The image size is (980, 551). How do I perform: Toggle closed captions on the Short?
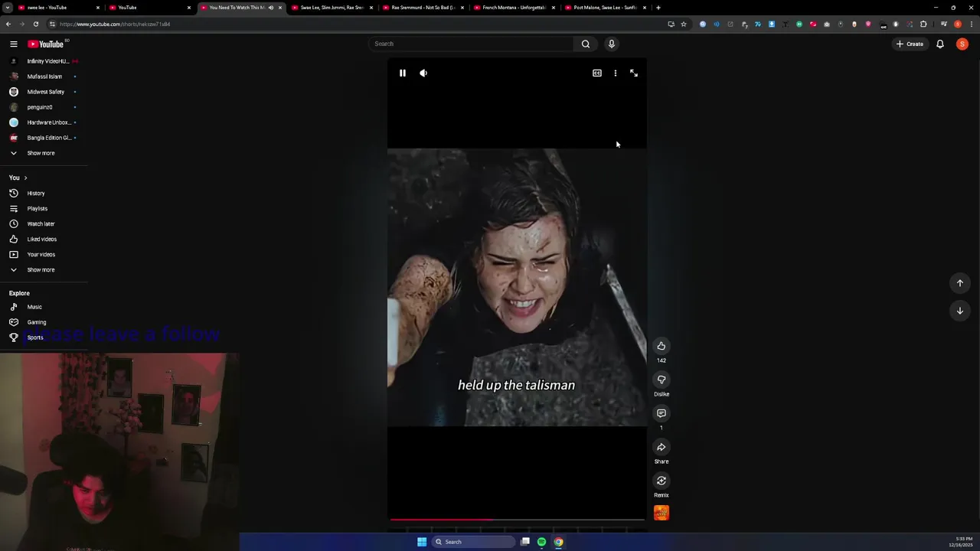click(597, 73)
